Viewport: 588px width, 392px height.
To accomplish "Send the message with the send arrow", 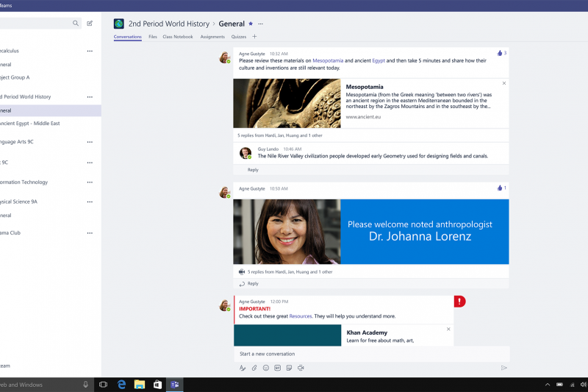I will (x=503, y=368).
